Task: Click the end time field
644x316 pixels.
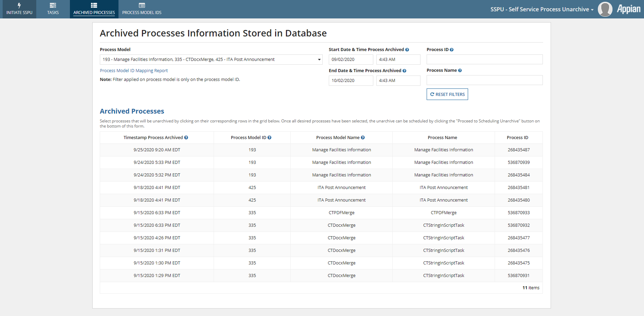Action: point(398,81)
